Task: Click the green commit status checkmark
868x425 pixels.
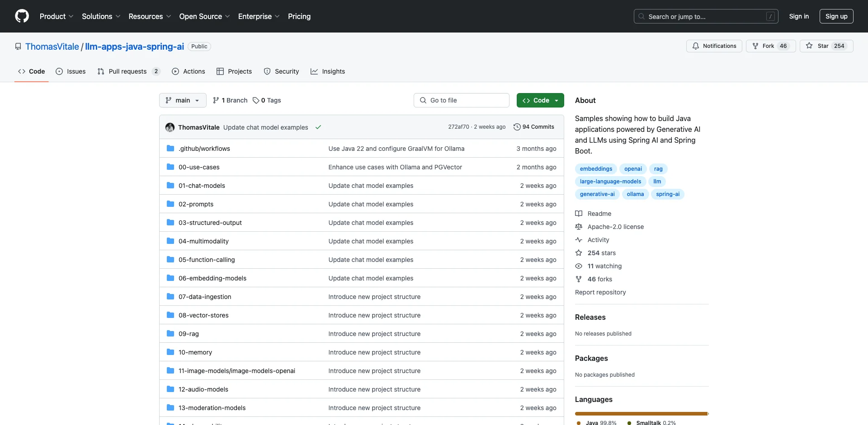Action: (318, 127)
